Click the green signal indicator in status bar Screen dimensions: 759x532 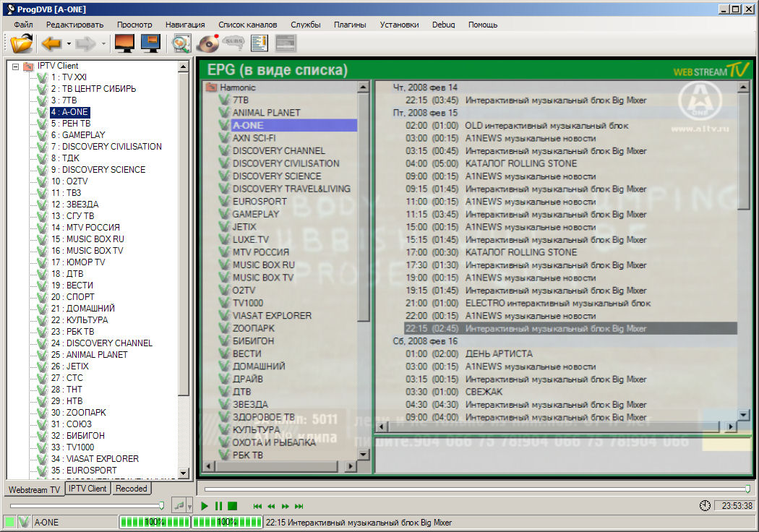(x=9, y=523)
